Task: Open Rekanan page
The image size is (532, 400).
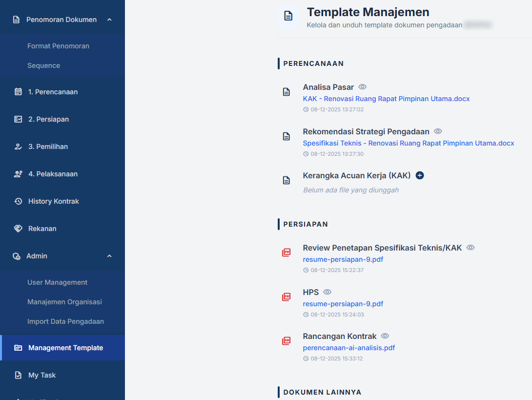Action: [42, 229]
